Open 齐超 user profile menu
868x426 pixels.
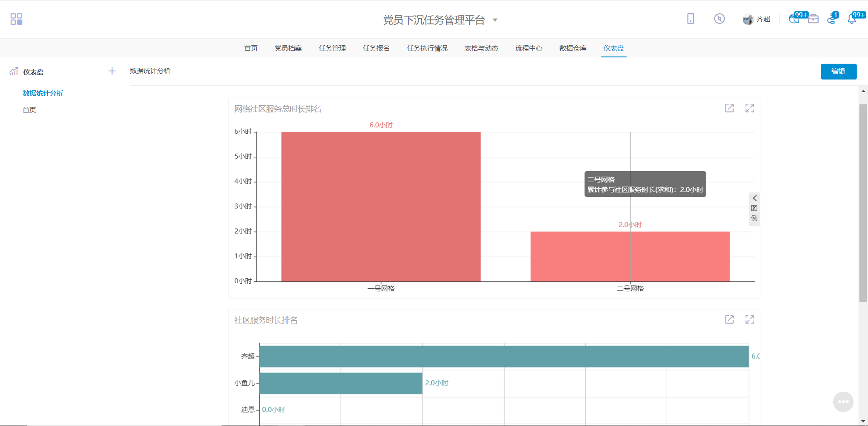point(757,19)
